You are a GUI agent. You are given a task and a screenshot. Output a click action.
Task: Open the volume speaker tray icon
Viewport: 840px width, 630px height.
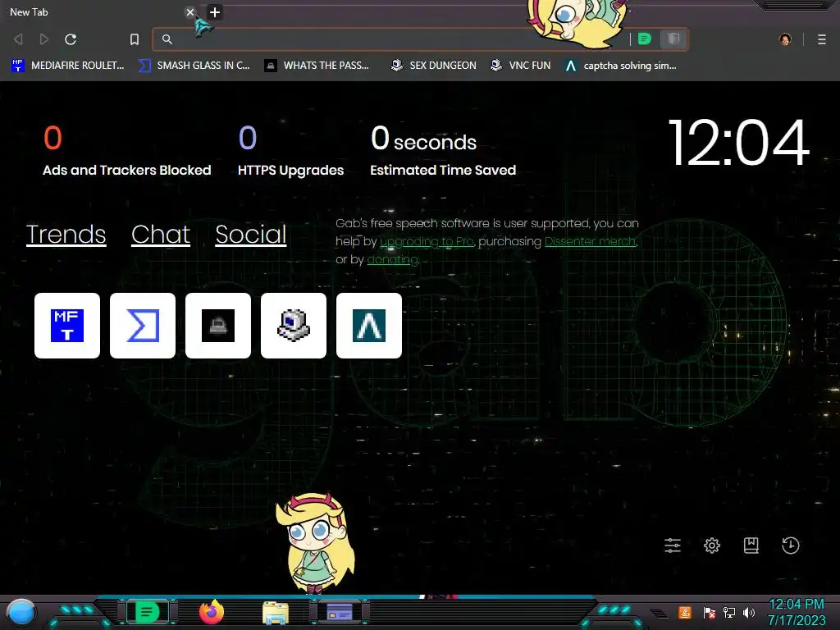[749, 612]
